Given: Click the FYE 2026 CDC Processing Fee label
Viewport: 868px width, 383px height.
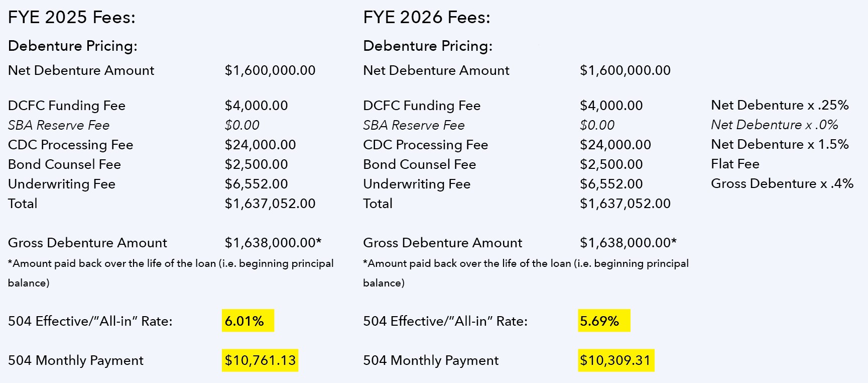Looking at the screenshot, I should (425, 145).
